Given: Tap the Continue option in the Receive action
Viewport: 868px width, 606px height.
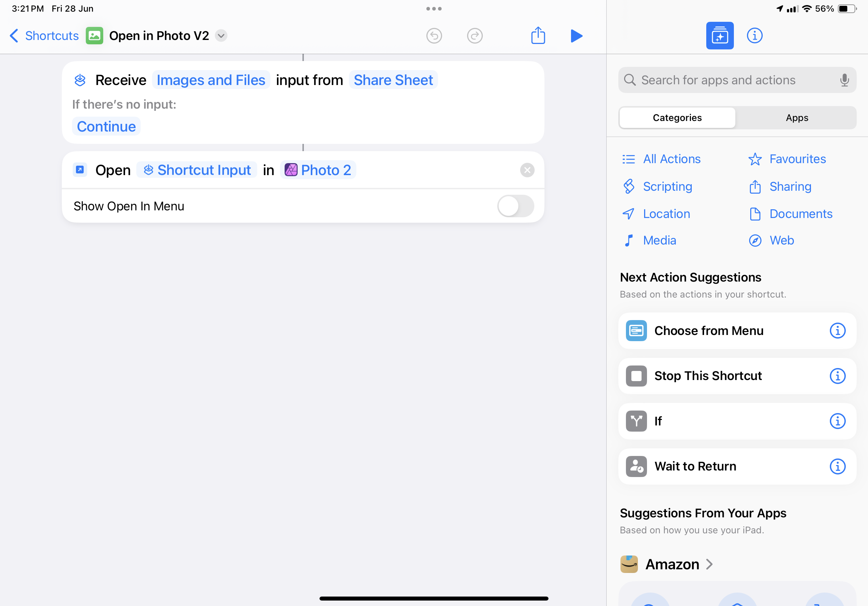Looking at the screenshot, I should 106,126.
